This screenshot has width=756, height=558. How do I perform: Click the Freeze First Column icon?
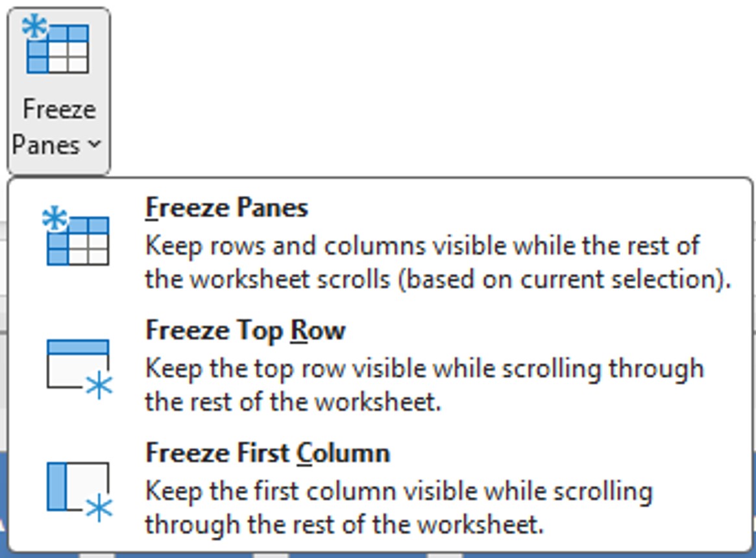tap(78, 488)
